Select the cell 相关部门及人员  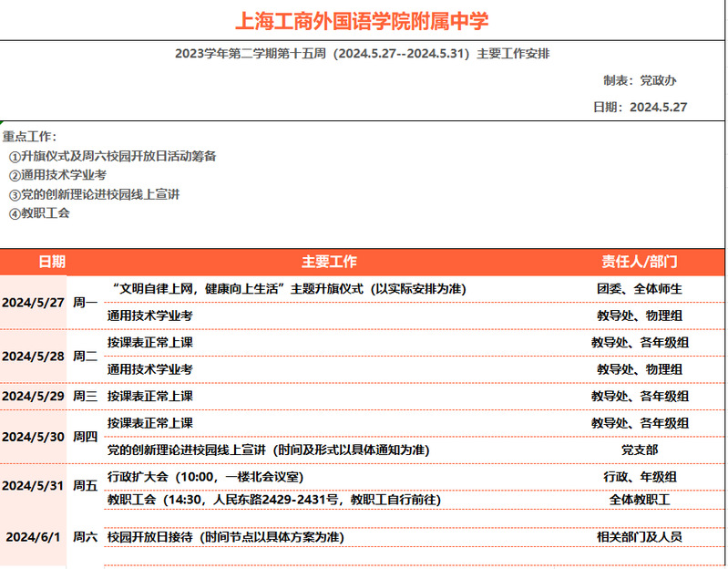click(x=640, y=537)
